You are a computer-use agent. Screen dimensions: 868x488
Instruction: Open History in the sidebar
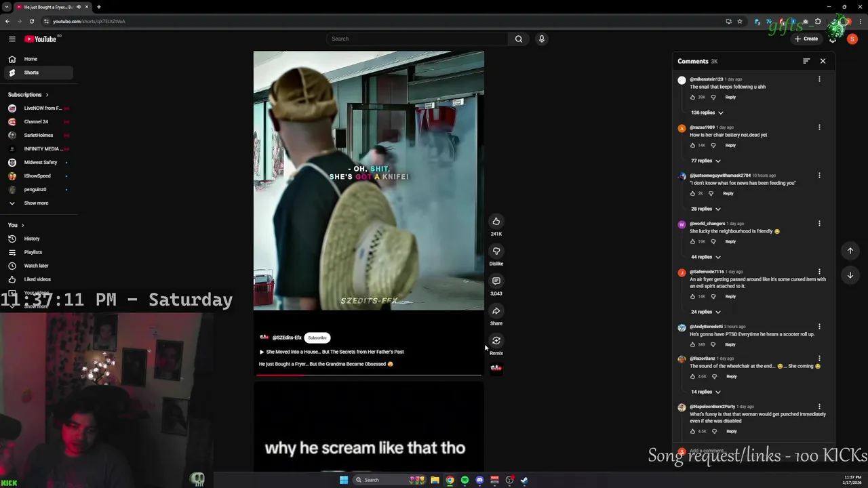[38, 239]
